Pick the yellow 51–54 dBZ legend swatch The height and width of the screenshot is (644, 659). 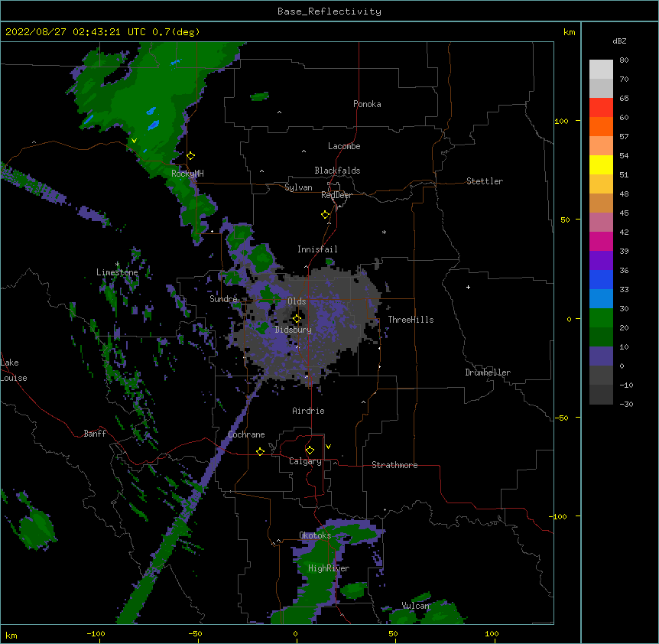(x=601, y=164)
